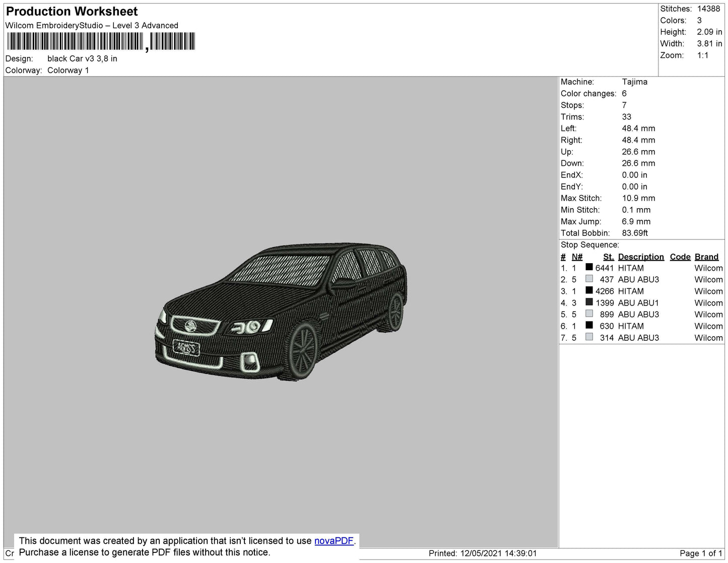728x563 pixels.
Task: Click the 'Code' column header
Action: (680, 257)
